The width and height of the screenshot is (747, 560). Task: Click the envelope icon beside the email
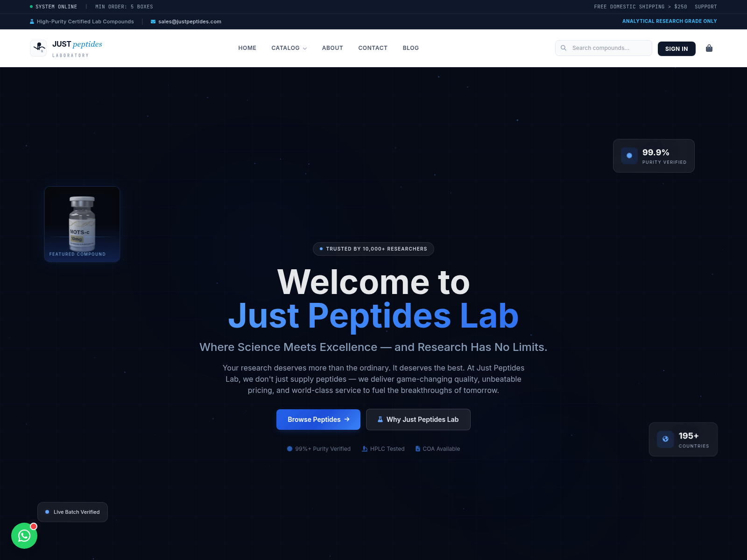click(x=153, y=21)
